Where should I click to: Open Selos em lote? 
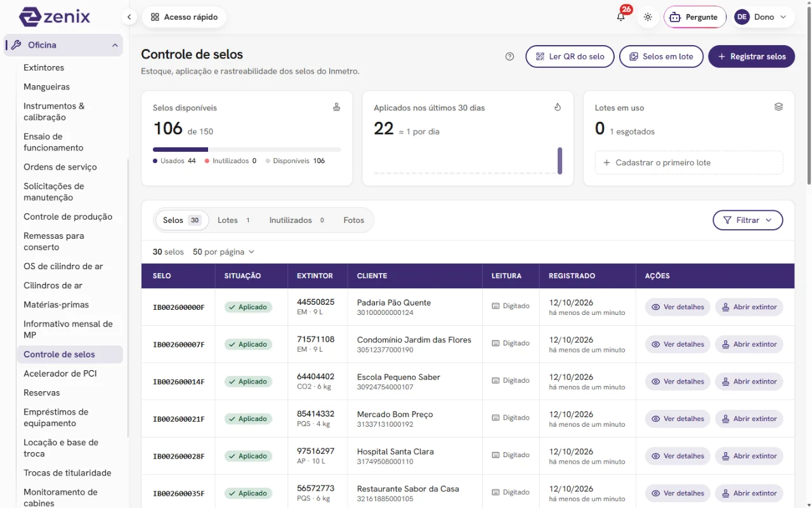661,57
